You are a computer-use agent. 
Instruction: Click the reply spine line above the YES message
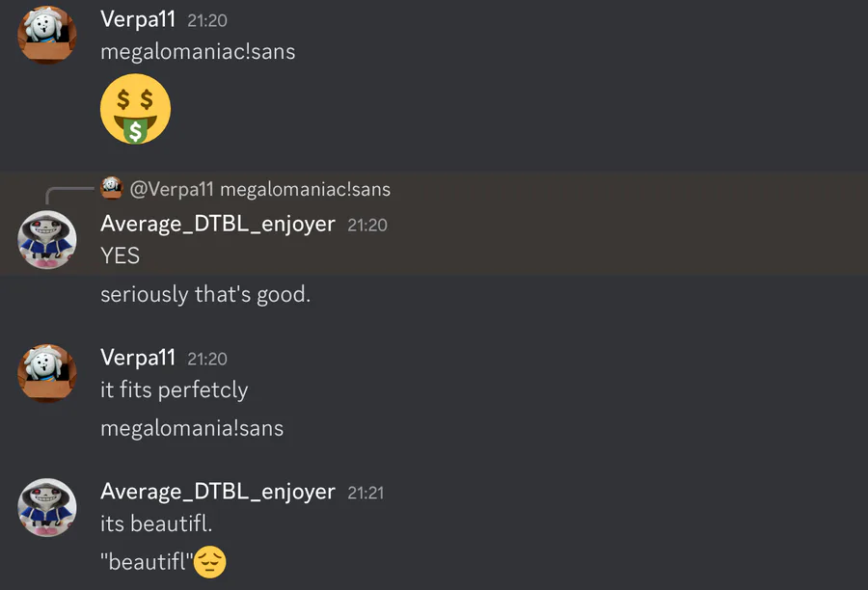click(x=69, y=196)
